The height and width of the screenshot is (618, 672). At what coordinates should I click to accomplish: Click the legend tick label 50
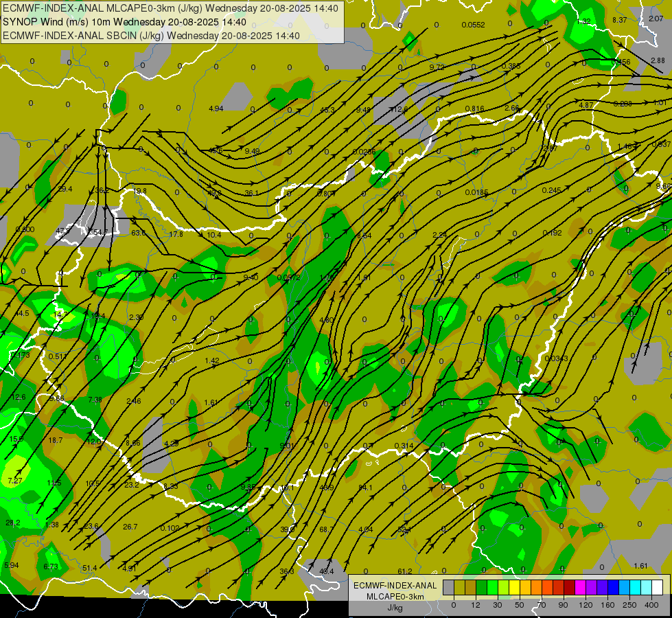[520, 605]
